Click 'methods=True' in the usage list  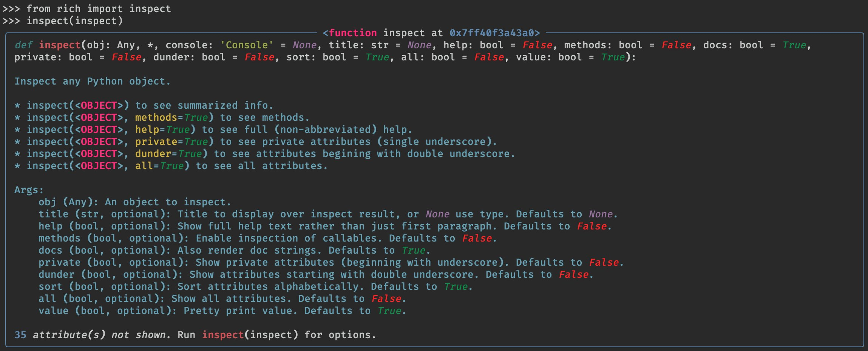(x=171, y=117)
